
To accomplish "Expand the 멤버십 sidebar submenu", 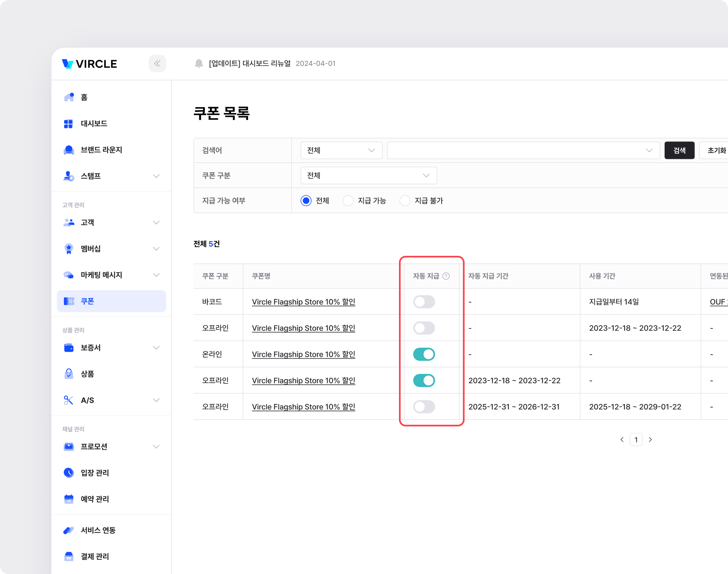I will (x=156, y=249).
